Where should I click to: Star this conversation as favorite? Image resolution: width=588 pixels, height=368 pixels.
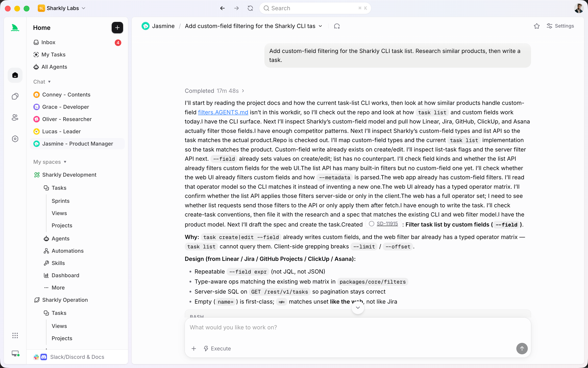click(x=537, y=26)
